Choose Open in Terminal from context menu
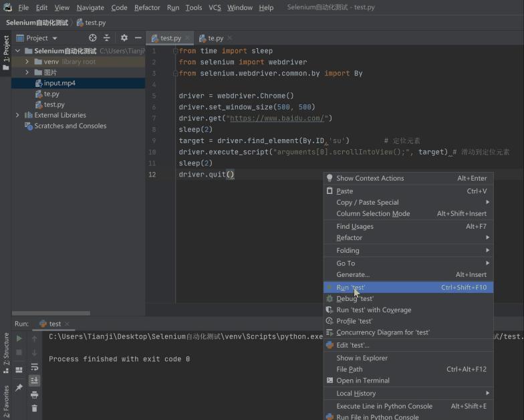This screenshot has width=524, height=420. pos(362,381)
